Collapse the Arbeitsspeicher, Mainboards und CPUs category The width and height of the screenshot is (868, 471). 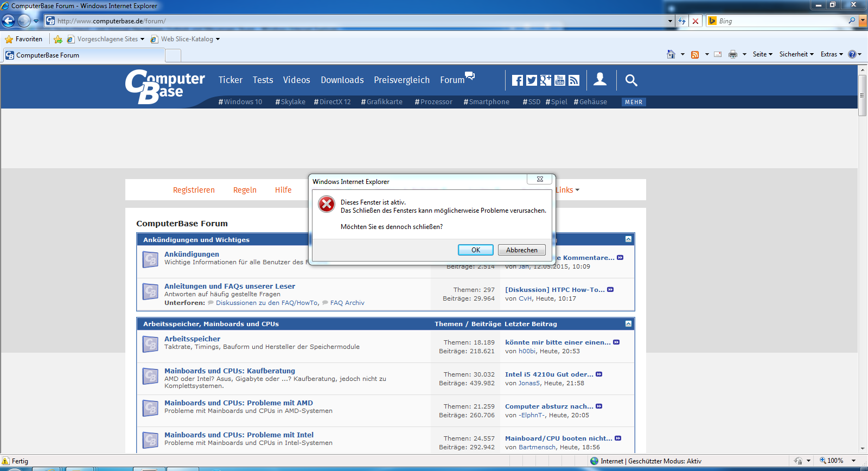pyautogui.click(x=628, y=323)
